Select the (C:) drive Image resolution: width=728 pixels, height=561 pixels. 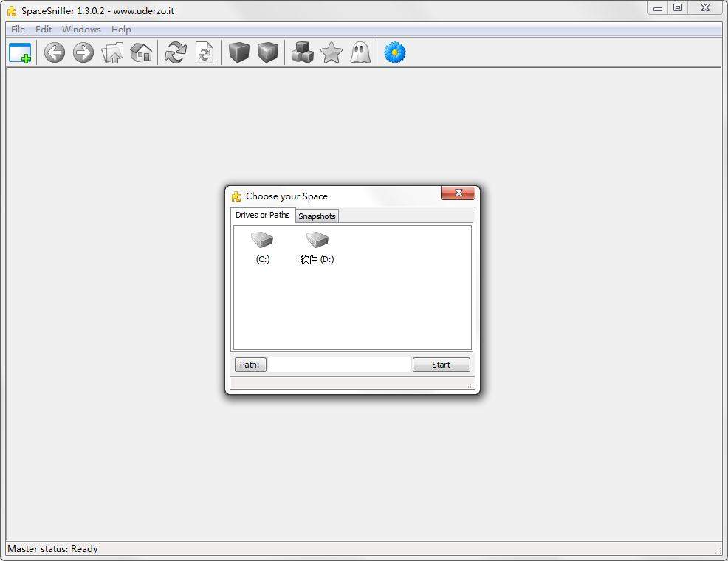[x=263, y=247]
